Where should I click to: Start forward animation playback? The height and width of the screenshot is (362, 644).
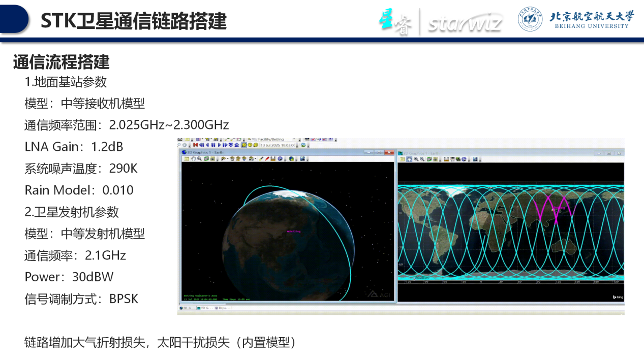[x=219, y=145]
